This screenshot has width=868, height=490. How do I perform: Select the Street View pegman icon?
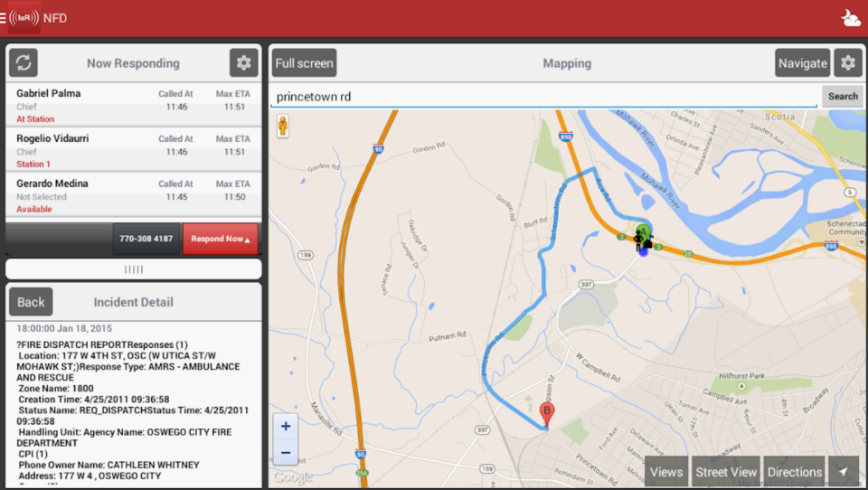coord(283,127)
